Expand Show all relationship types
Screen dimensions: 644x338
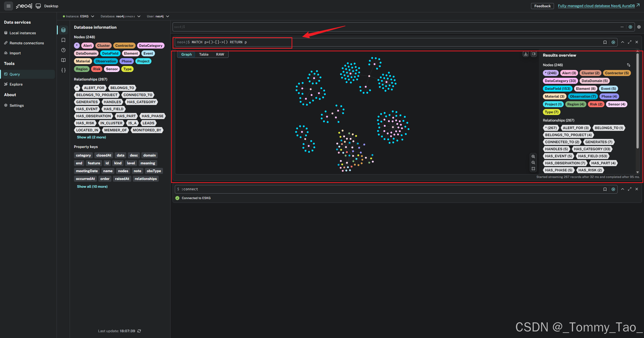tap(91, 137)
